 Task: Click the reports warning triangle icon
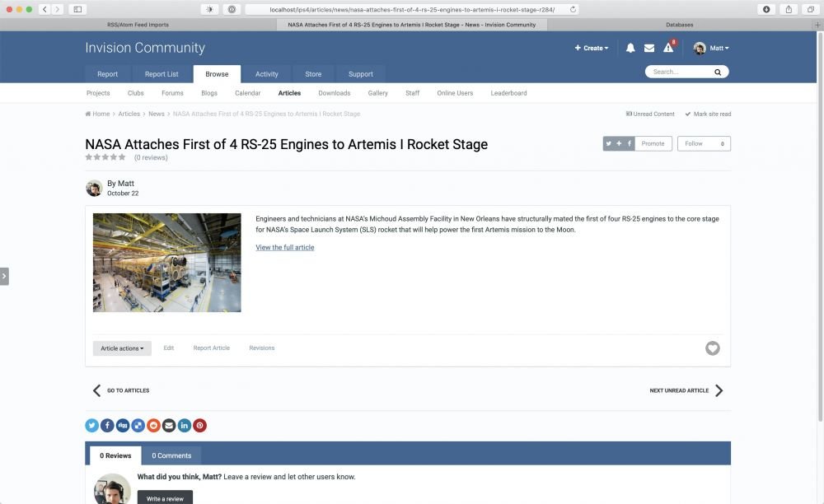click(668, 48)
